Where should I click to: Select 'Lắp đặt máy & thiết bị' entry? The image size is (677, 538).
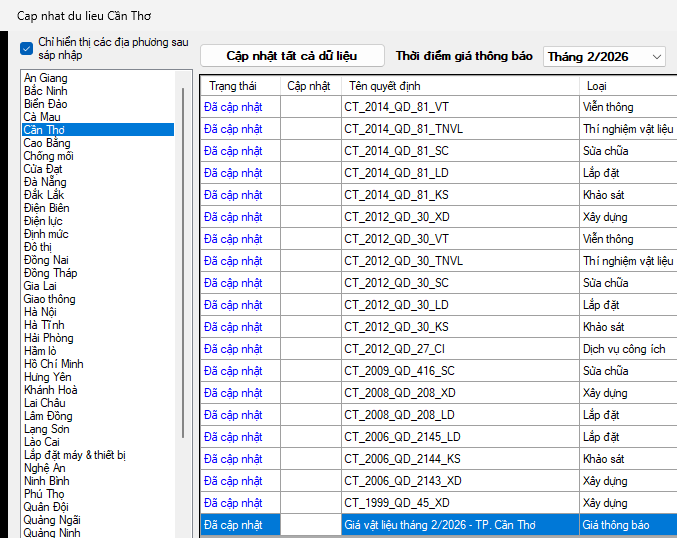(x=75, y=455)
